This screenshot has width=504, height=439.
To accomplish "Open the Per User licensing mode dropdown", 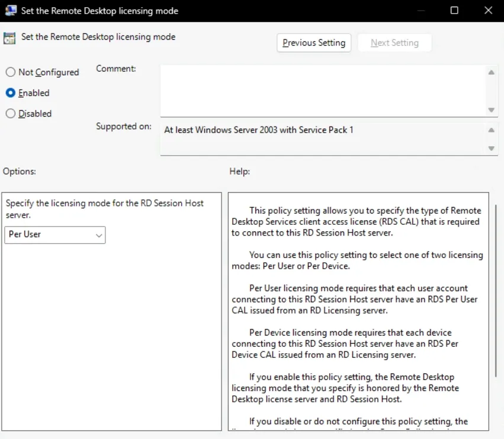I will (x=55, y=235).
